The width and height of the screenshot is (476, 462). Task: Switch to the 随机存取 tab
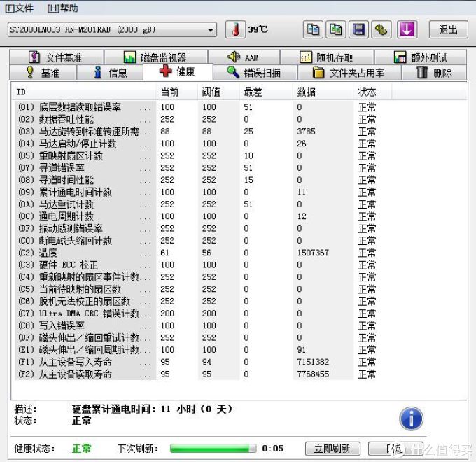[327, 57]
